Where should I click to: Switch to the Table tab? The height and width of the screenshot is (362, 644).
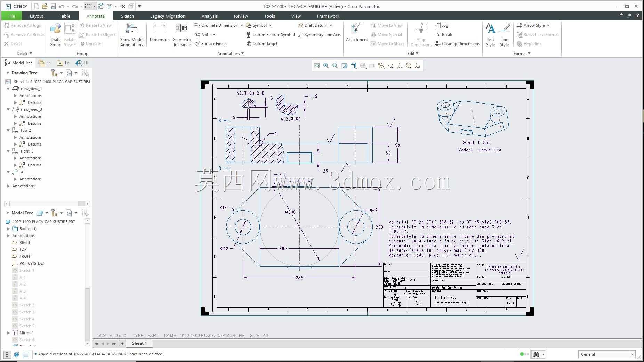tap(65, 16)
